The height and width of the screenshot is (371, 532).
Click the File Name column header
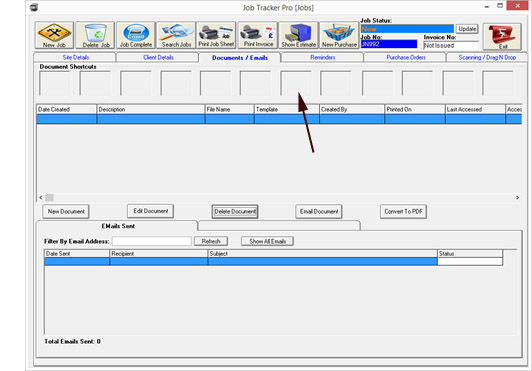pyautogui.click(x=229, y=109)
